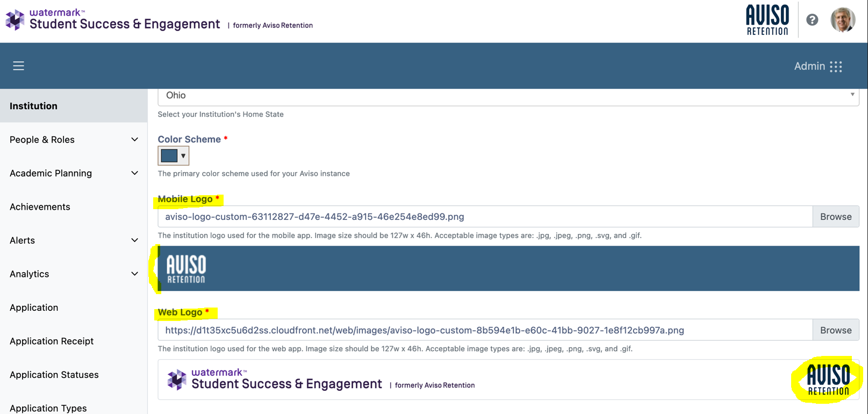This screenshot has width=868, height=414.
Task: Open Alerts in sidebar
Action: click(22, 240)
